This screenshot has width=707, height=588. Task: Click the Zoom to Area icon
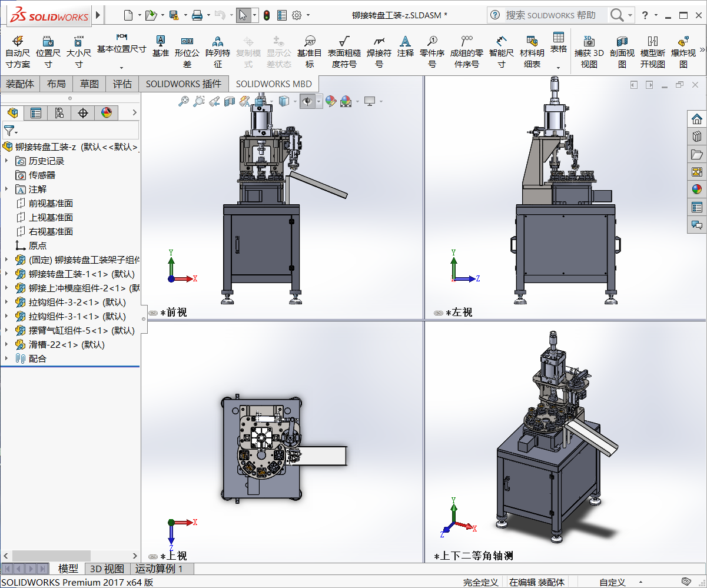[199, 101]
